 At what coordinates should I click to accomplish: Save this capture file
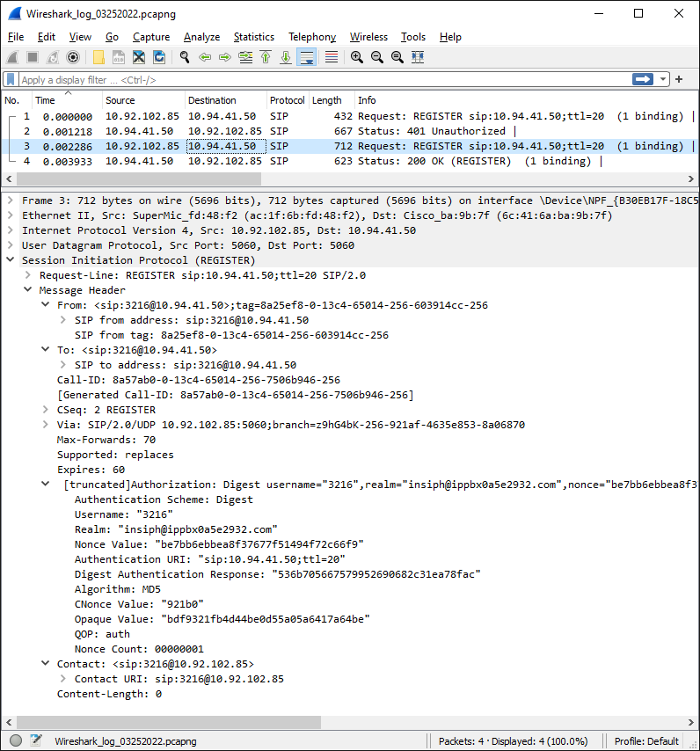119,57
